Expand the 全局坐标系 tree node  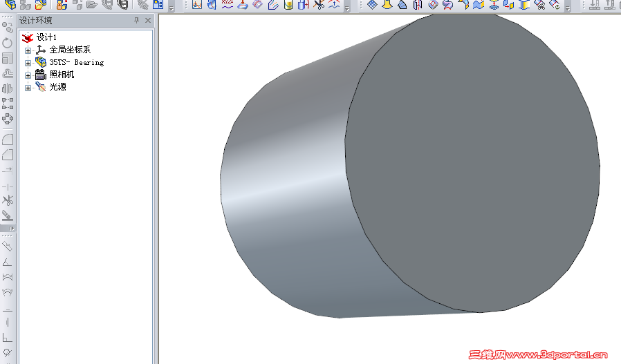[x=28, y=50]
